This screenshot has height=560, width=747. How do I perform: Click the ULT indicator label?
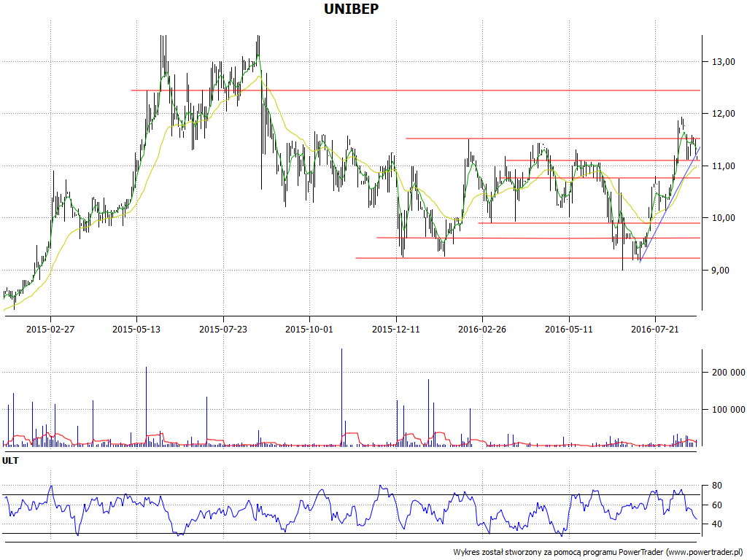[10, 461]
